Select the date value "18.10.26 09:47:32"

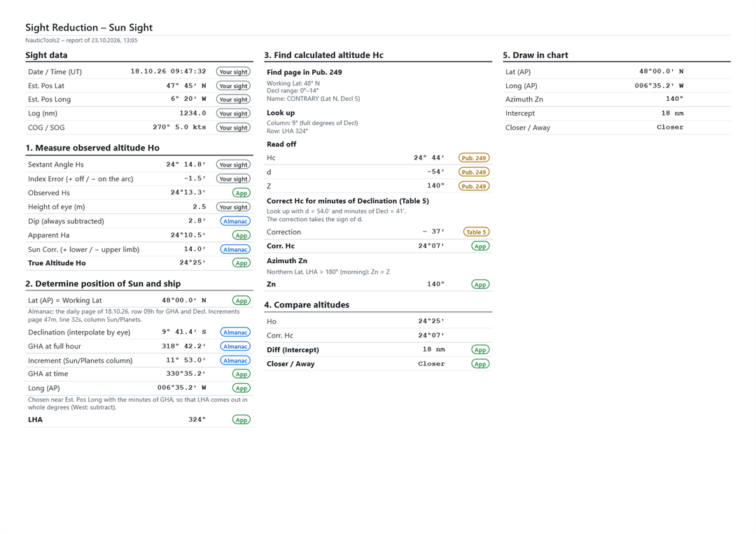(168, 71)
